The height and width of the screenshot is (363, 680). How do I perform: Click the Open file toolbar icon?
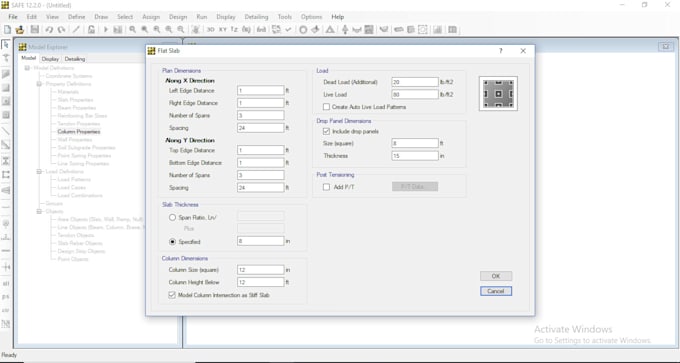click(20, 29)
